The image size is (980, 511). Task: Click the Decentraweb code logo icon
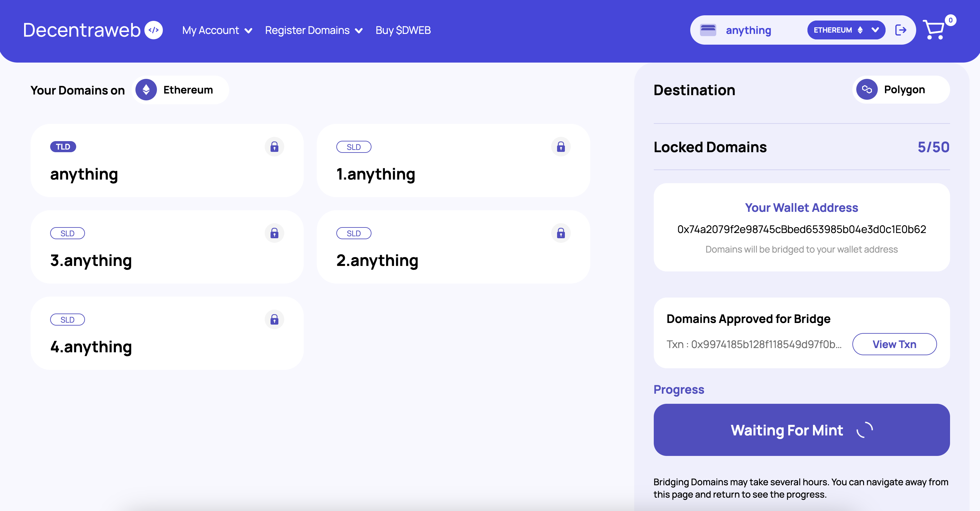coord(153,30)
